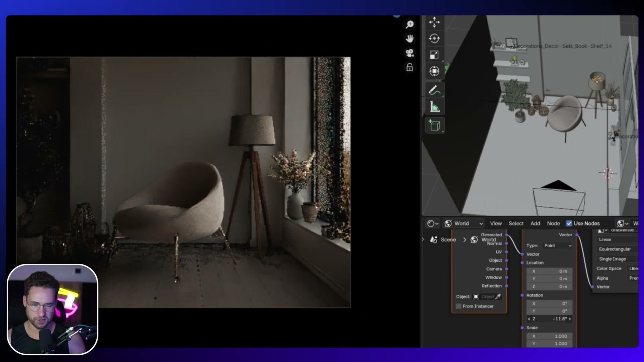This screenshot has width=644, height=362.
Task: Click the World breadcrumb globe icon
Action: (x=474, y=240)
